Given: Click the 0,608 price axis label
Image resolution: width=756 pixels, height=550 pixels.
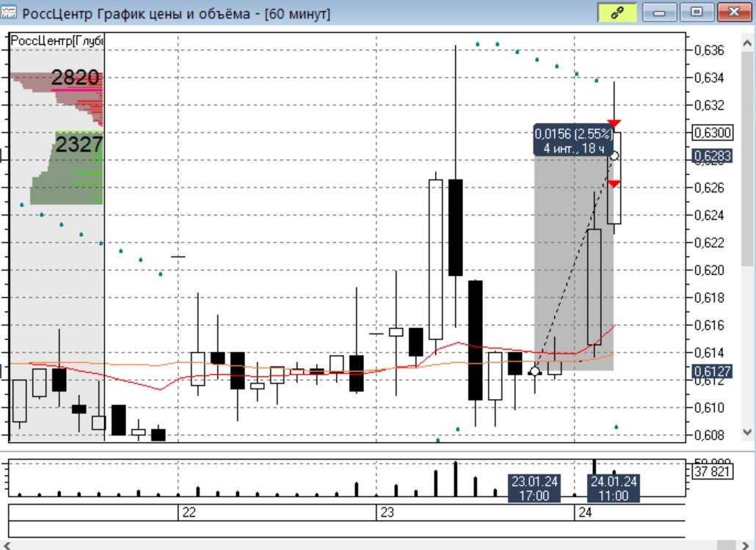Looking at the screenshot, I should click(709, 435).
